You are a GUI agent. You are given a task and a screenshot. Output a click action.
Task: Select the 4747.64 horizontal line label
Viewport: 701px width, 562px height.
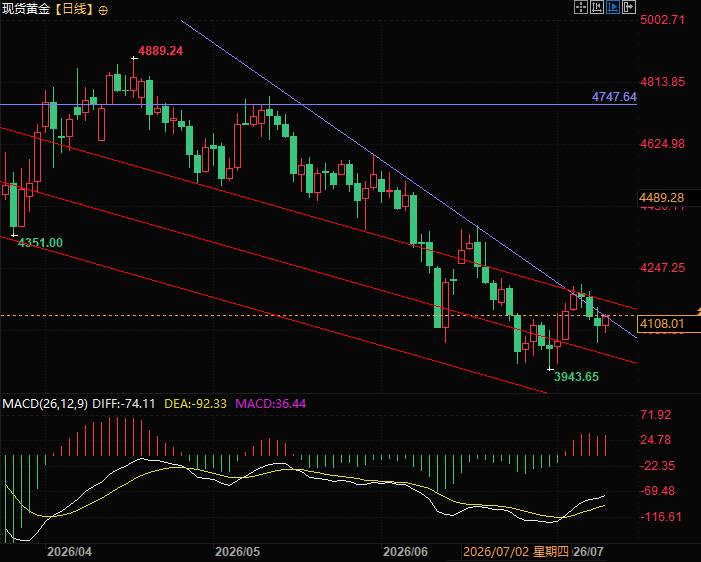(x=614, y=97)
